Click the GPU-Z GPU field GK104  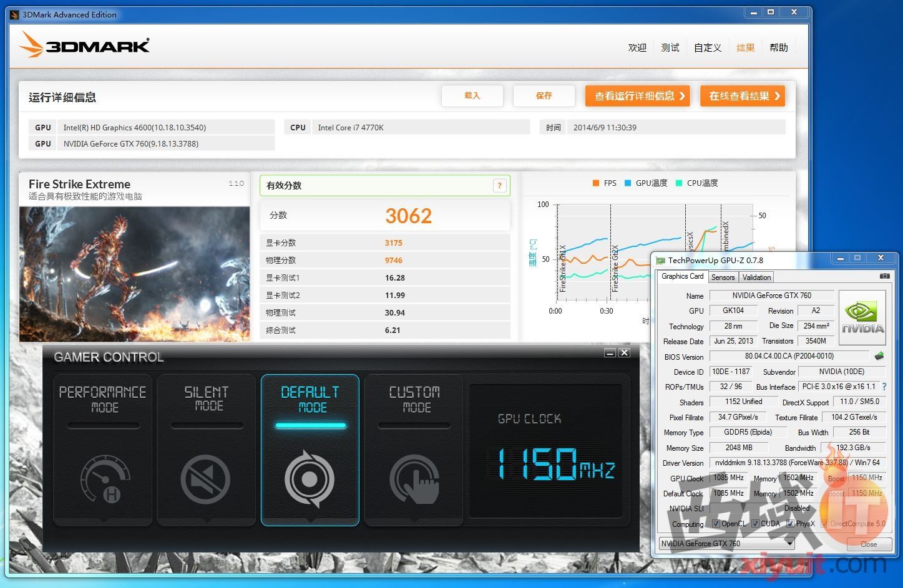(733, 311)
